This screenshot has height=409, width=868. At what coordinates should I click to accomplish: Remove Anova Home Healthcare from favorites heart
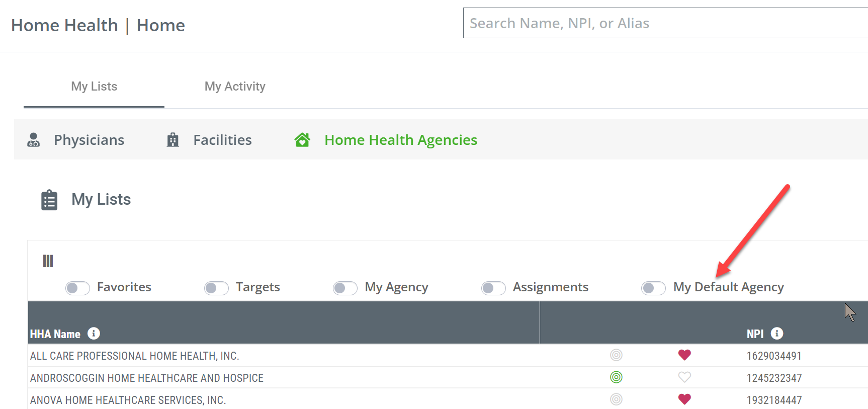coord(684,399)
